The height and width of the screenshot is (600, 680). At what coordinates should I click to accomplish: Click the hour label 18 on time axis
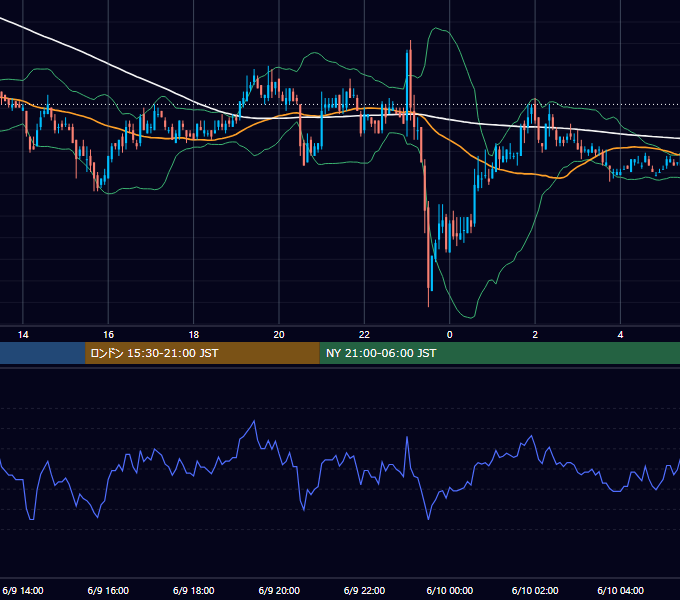193,335
